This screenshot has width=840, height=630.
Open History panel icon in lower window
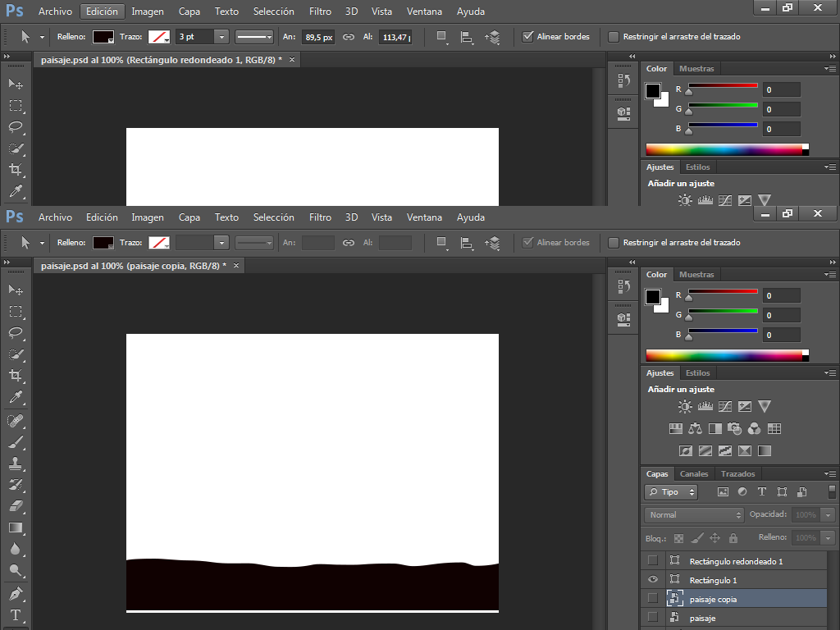point(623,286)
